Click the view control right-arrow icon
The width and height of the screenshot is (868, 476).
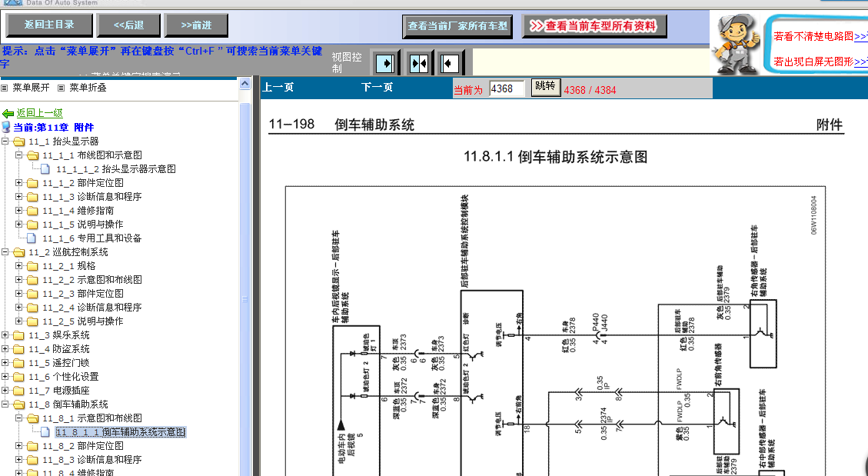click(x=384, y=63)
